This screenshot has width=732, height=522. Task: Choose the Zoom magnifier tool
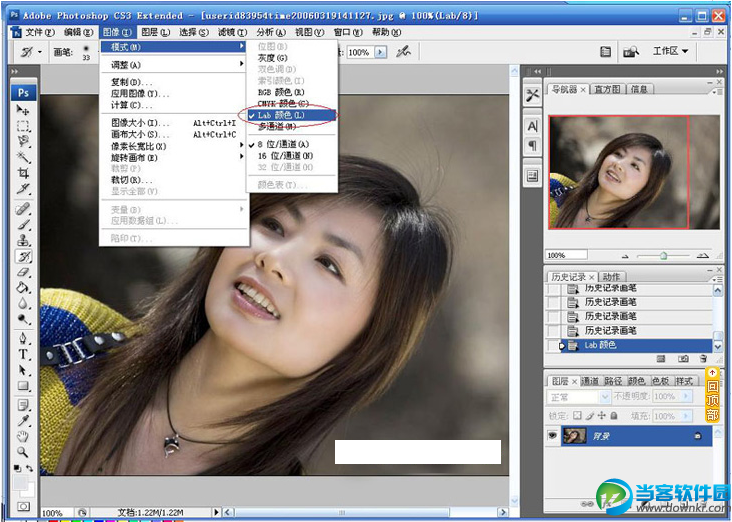pos(23,452)
